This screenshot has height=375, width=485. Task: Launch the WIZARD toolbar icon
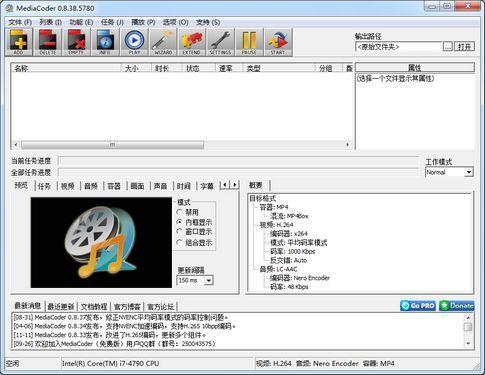tap(163, 42)
